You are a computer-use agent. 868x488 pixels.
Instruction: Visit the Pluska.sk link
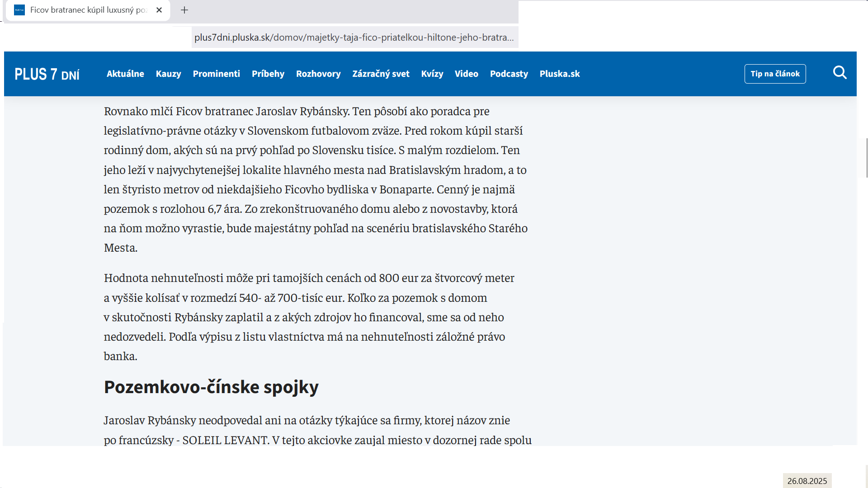(x=560, y=74)
